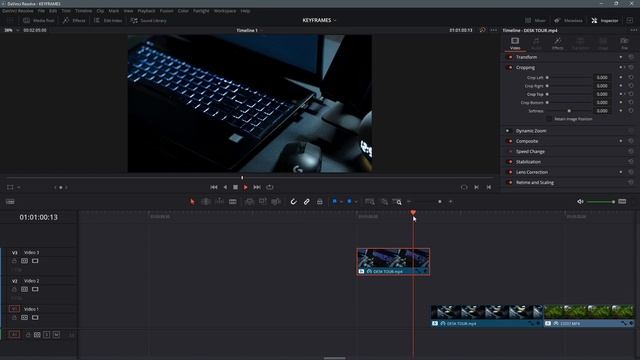The height and width of the screenshot is (360, 640).
Task: Activate the Dynamic Trim Mode tool
Action: click(219, 202)
